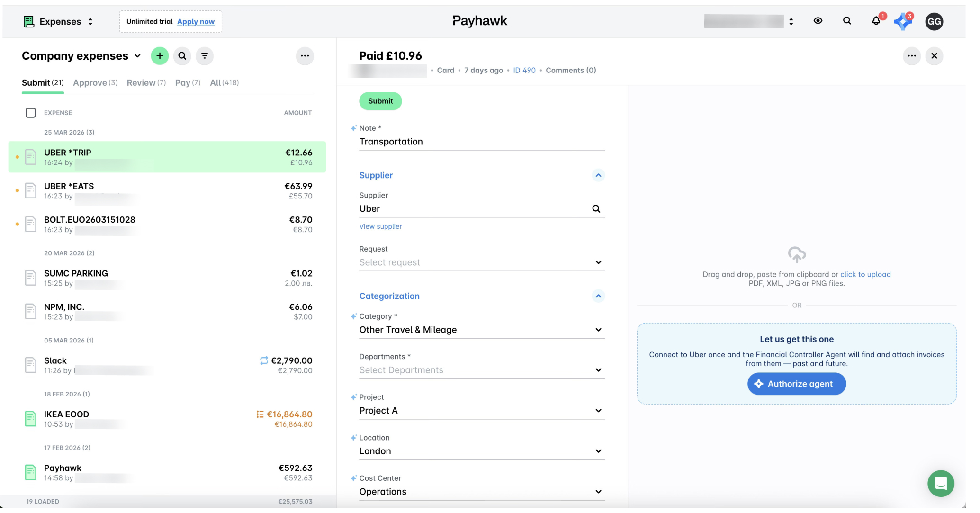Open the GG user avatar menu
The image size is (980, 513).
934,21
